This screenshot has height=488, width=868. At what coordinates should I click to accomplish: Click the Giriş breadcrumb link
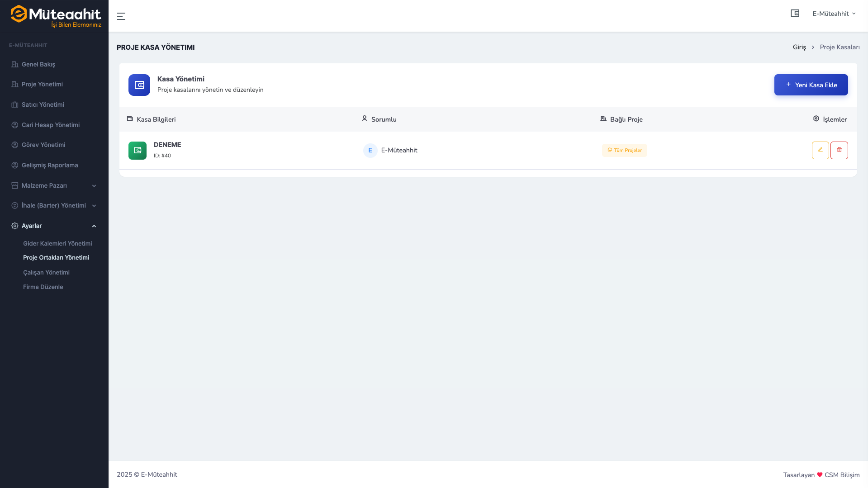point(799,47)
